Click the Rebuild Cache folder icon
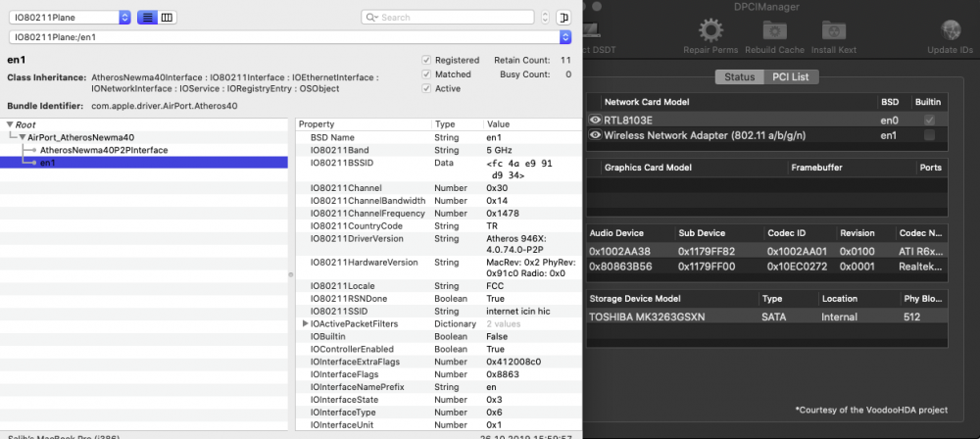 pyautogui.click(x=774, y=30)
